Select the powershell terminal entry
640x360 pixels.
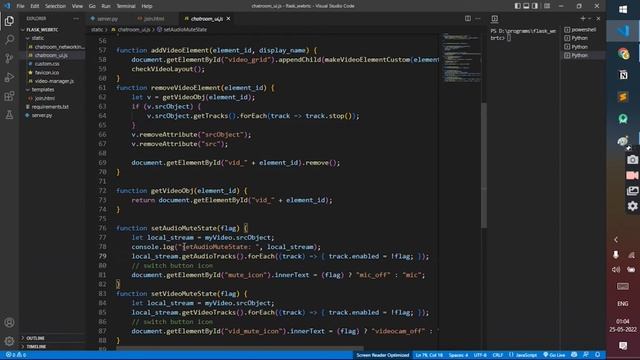tap(584, 29)
